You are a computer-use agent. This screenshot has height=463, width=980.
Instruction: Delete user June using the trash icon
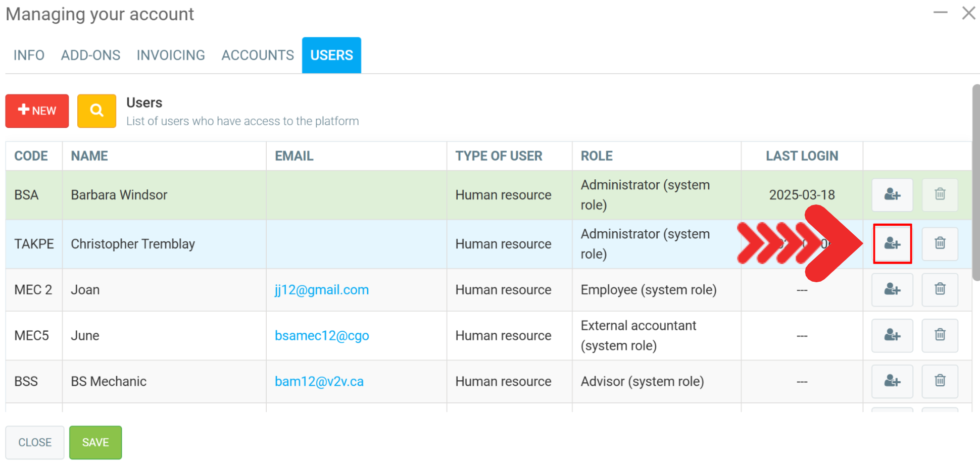(x=939, y=336)
